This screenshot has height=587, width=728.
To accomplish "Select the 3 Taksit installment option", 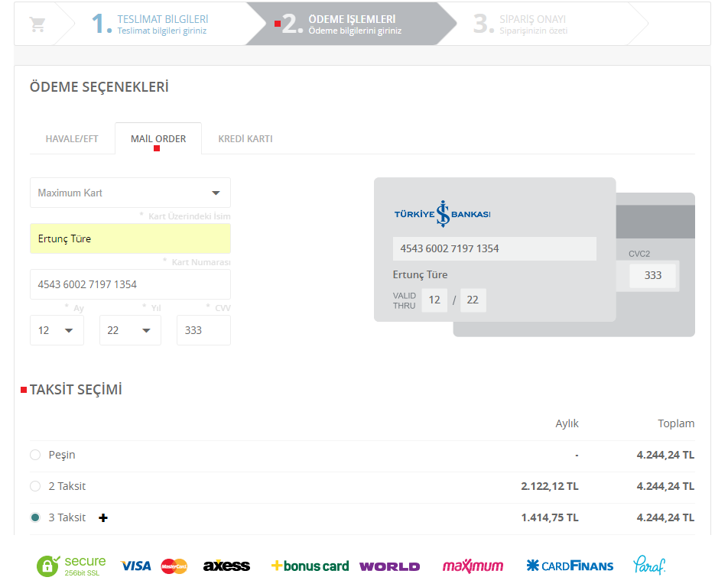I will 35,517.
